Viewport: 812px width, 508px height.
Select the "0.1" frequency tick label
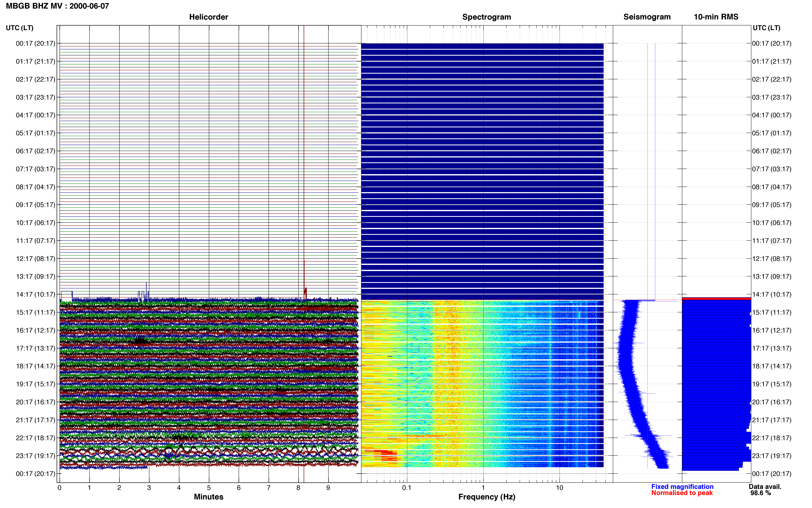tap(407, 488)
